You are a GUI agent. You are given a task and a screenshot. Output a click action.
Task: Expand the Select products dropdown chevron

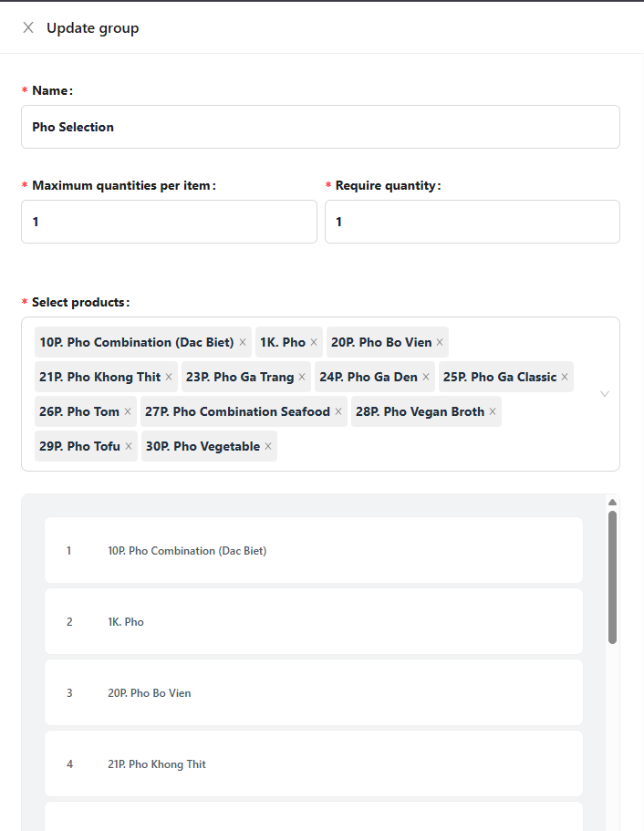[604, 393]
